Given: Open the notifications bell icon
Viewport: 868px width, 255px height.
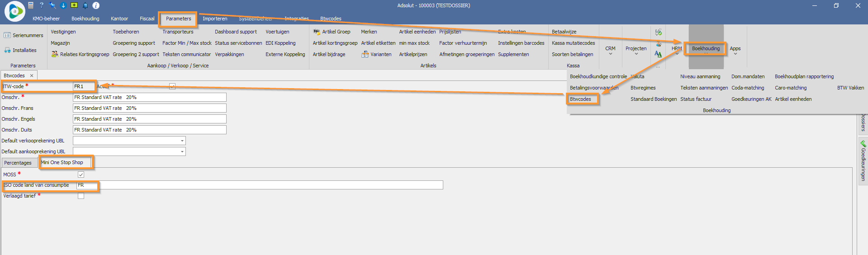Looking at the screenshot, I should point(85,5).
